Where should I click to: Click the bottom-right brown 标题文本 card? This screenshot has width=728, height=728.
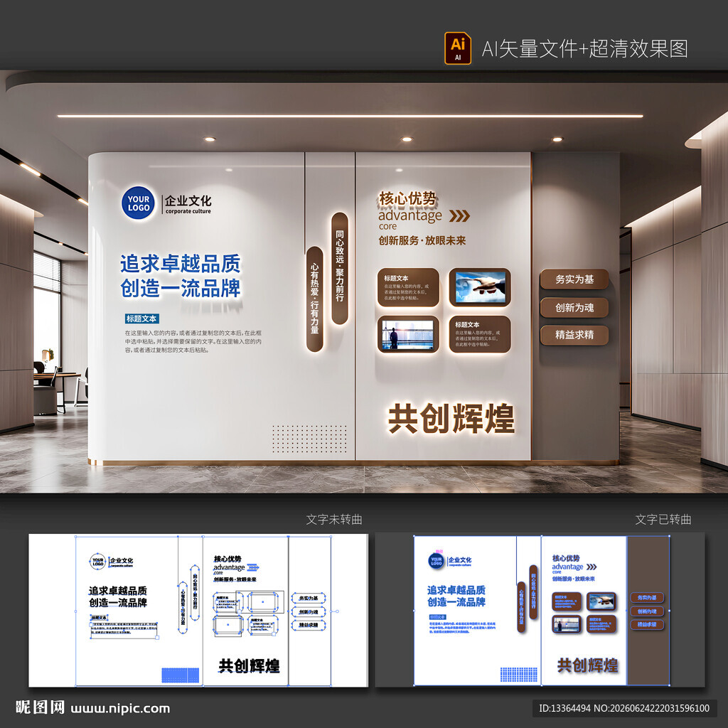[480, 334]
